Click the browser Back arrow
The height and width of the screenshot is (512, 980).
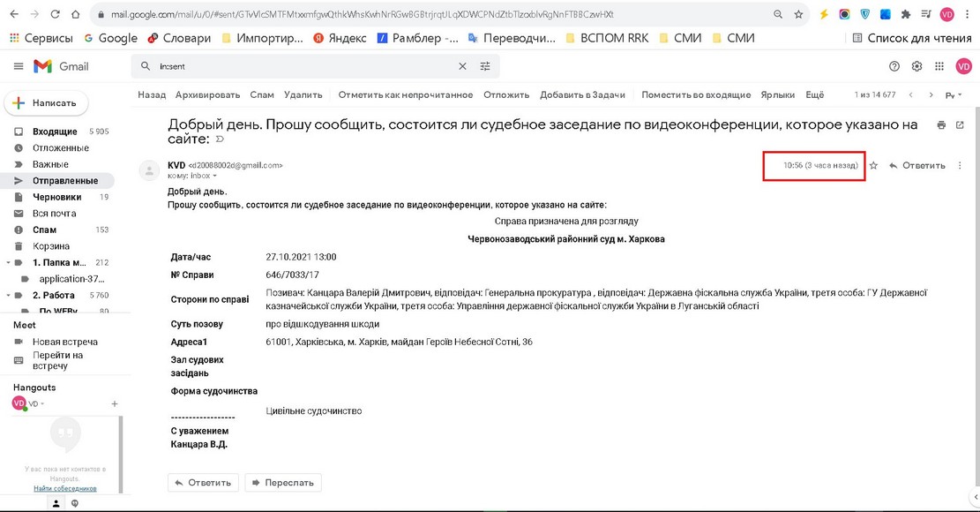[x=14, y=14]
